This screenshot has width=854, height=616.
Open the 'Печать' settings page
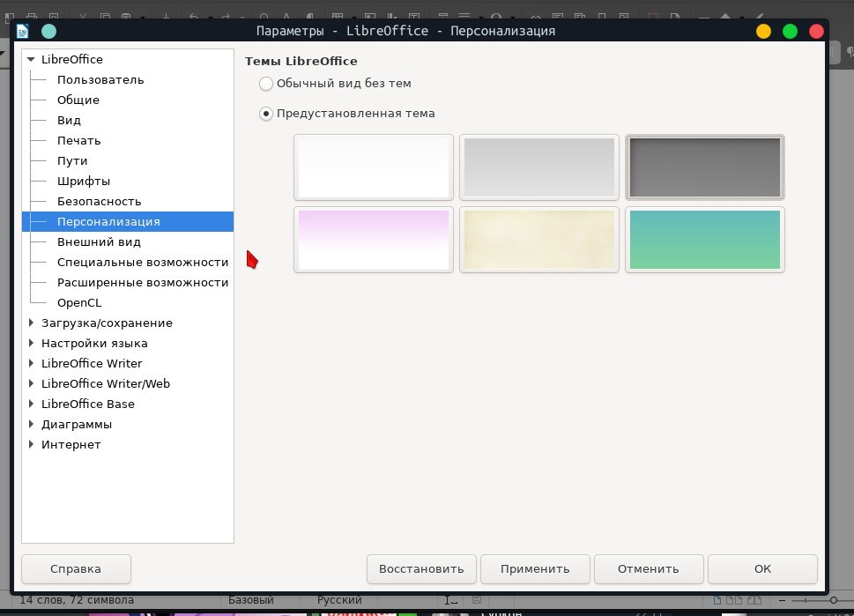pos(79,140)
